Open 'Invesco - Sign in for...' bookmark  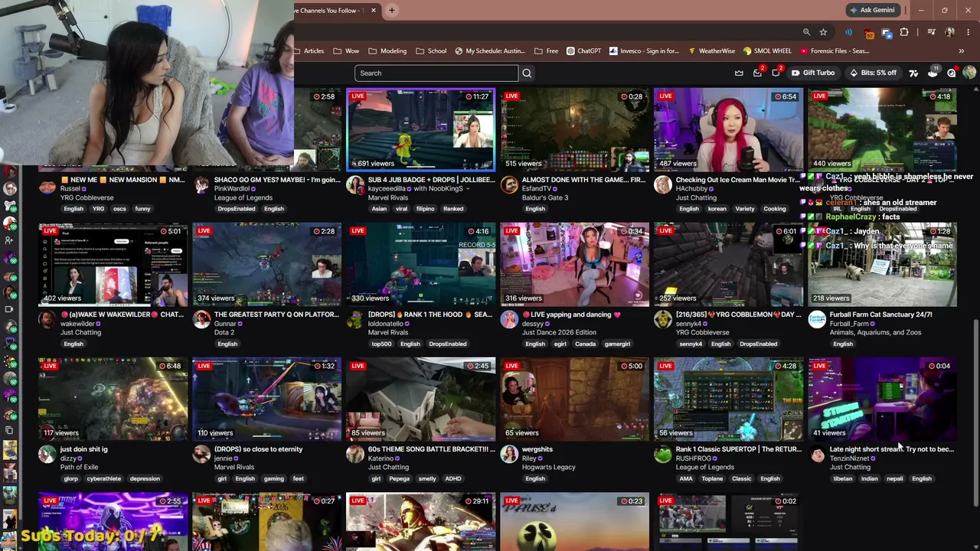pyautogui.click(x=644, y=51)
